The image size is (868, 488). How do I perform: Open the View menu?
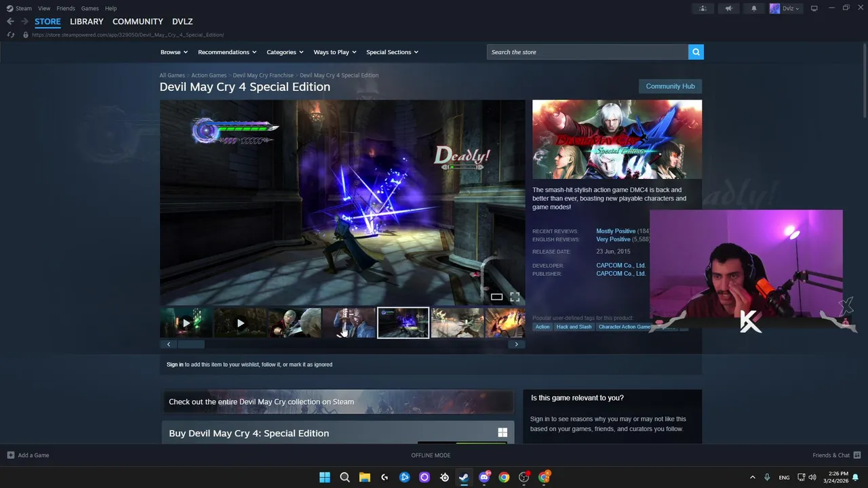(44, 8)
